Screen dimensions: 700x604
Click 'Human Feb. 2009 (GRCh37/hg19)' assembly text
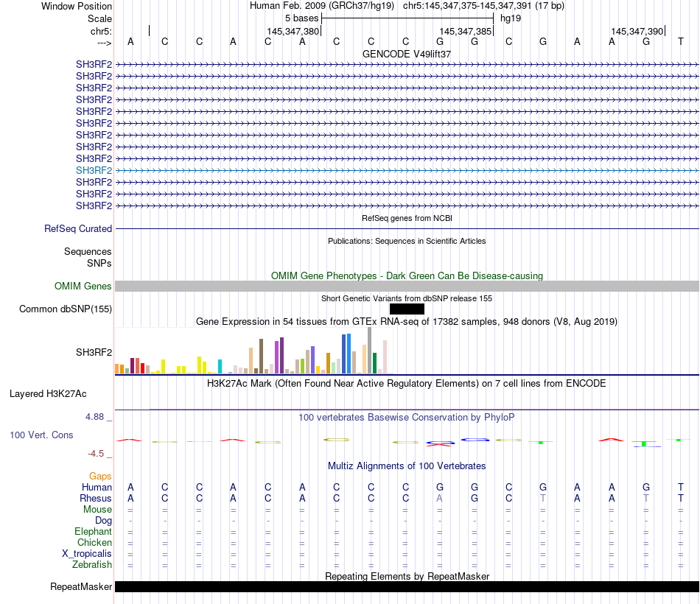pyautogui.click(x=322, y=6)
